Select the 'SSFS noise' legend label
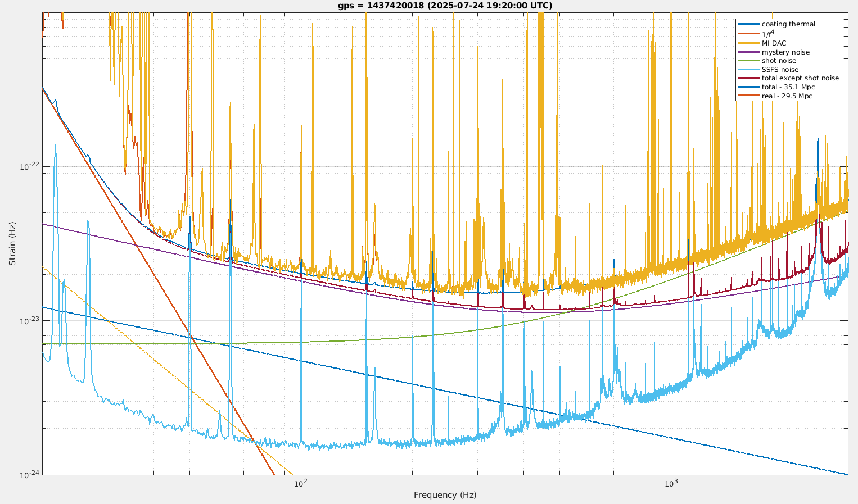This screenshot has width=858, height=504. point(780,70)
